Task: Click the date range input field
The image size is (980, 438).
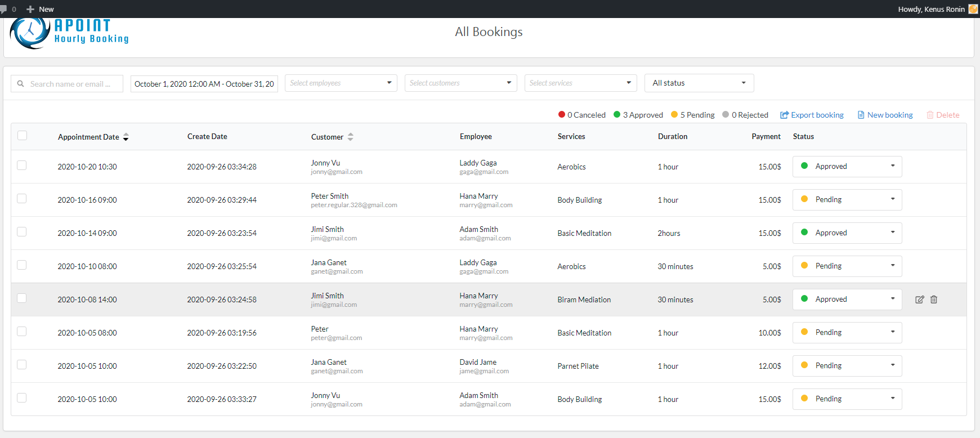Action: [204, 84]
